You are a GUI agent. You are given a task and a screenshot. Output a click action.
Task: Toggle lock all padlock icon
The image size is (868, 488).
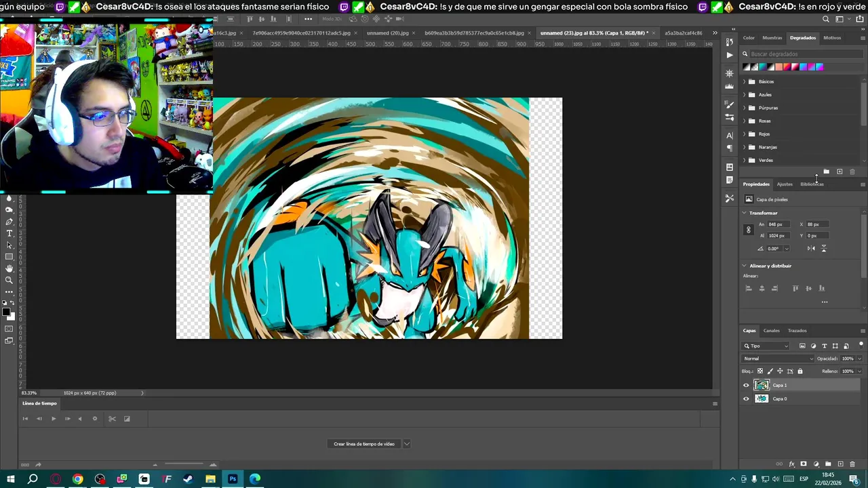[800, 371]
